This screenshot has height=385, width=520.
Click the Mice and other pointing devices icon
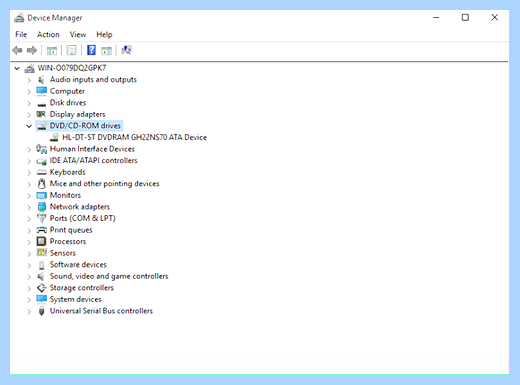[41, 184]
